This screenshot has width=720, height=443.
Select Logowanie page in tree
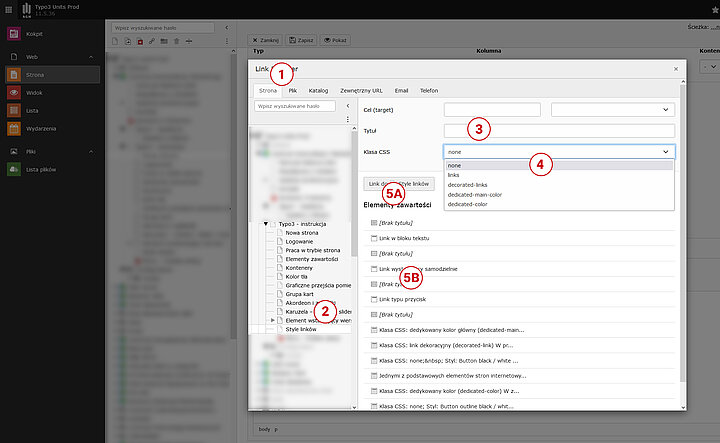click(299, 241)
